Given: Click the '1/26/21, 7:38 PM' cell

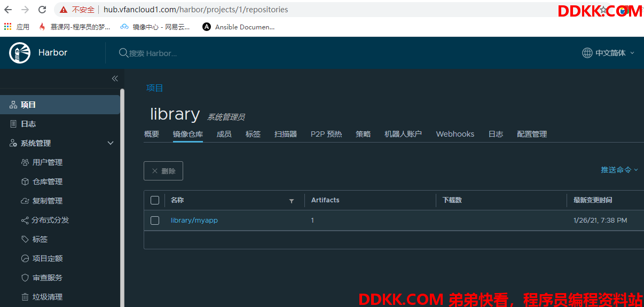Looking at the screenshot, I should pos(600,220).
